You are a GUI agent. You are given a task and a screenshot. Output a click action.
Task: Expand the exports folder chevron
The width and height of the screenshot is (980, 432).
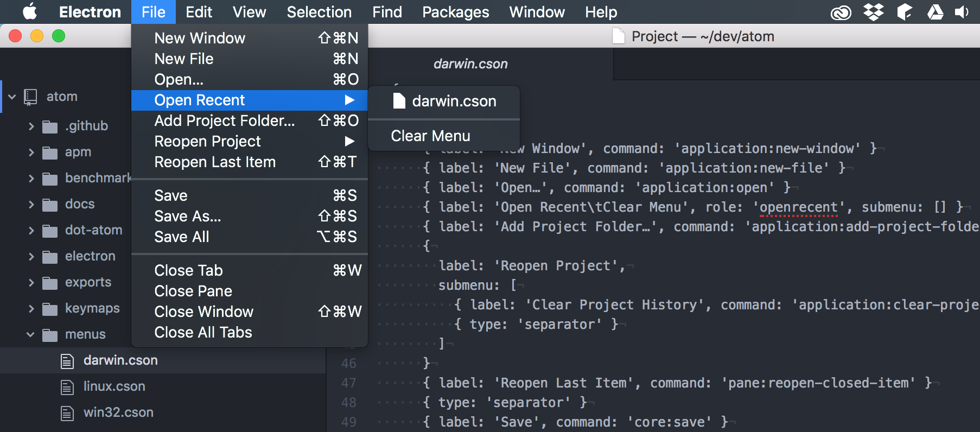pyautogui.click(x=31, y=283)
